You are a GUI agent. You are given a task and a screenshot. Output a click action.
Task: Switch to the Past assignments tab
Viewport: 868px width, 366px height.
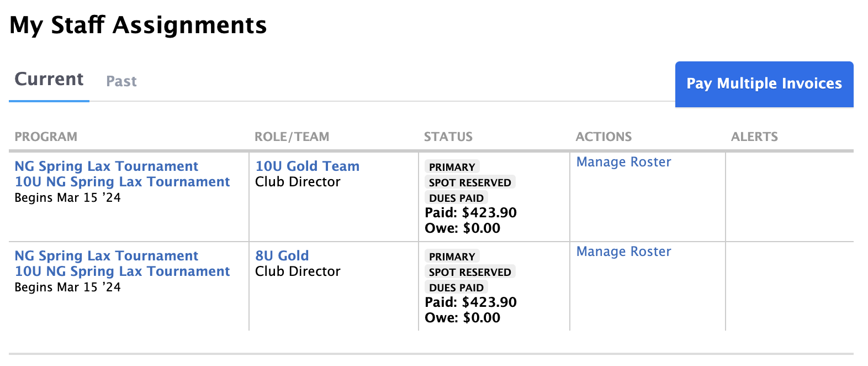tap(121, 81)
